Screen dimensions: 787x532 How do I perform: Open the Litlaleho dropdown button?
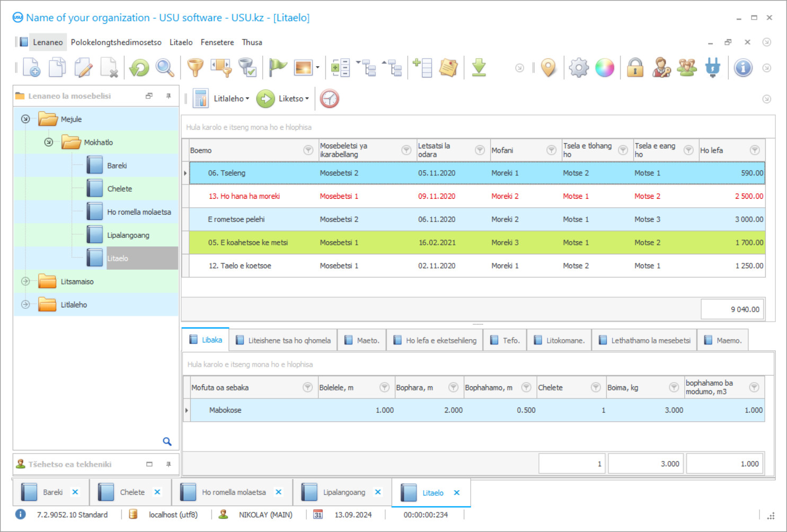(231, 99)
